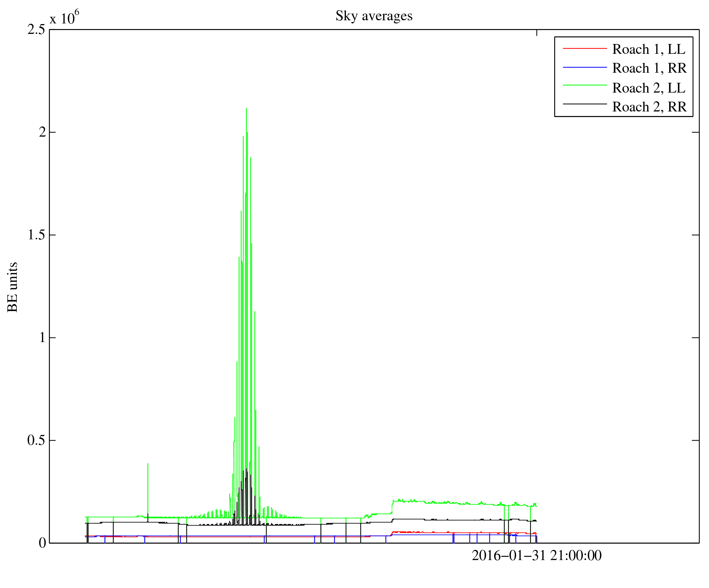Select 'Roach 2, LL' legend label
Viewport: 709px width, 588px height.
coord(649,88)
